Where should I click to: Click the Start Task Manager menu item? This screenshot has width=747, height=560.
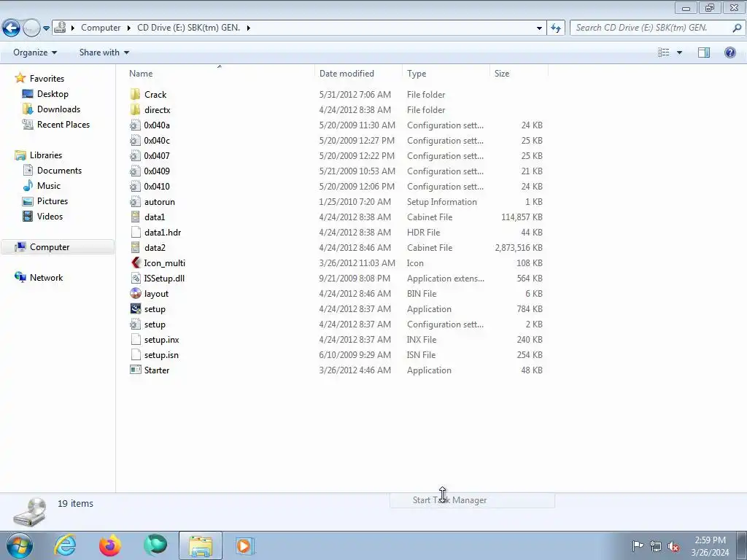[472, 500]
